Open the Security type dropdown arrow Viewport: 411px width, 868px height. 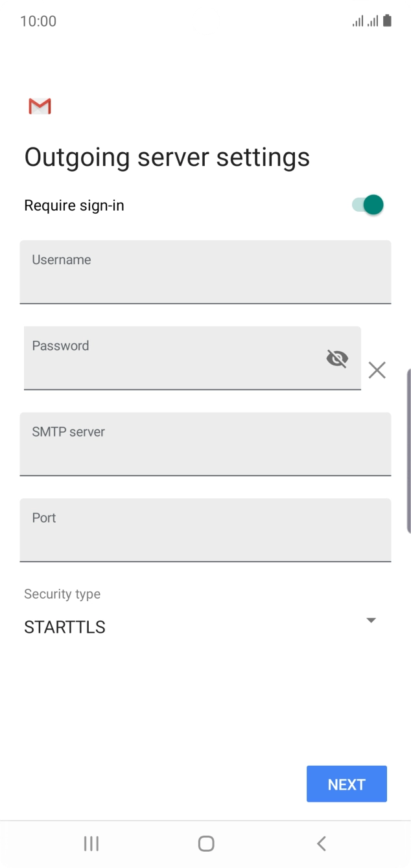(371, 621)
